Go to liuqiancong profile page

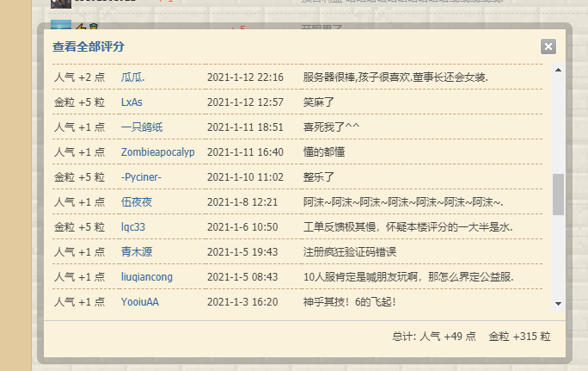(146, 277)
